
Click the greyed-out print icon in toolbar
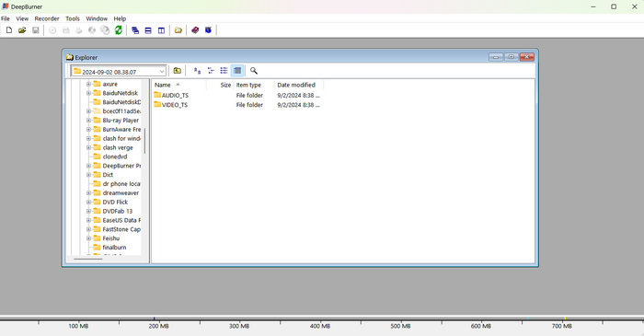click(79, 30)
